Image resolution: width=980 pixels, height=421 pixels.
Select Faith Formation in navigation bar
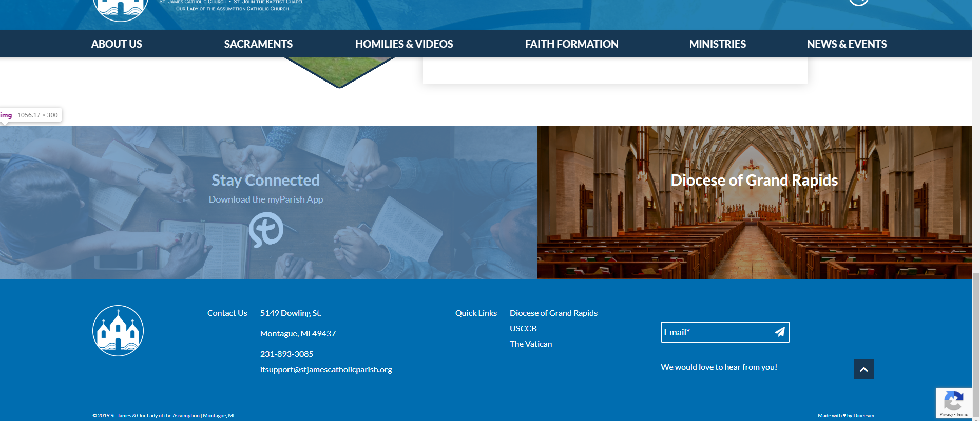click(571, 44)
